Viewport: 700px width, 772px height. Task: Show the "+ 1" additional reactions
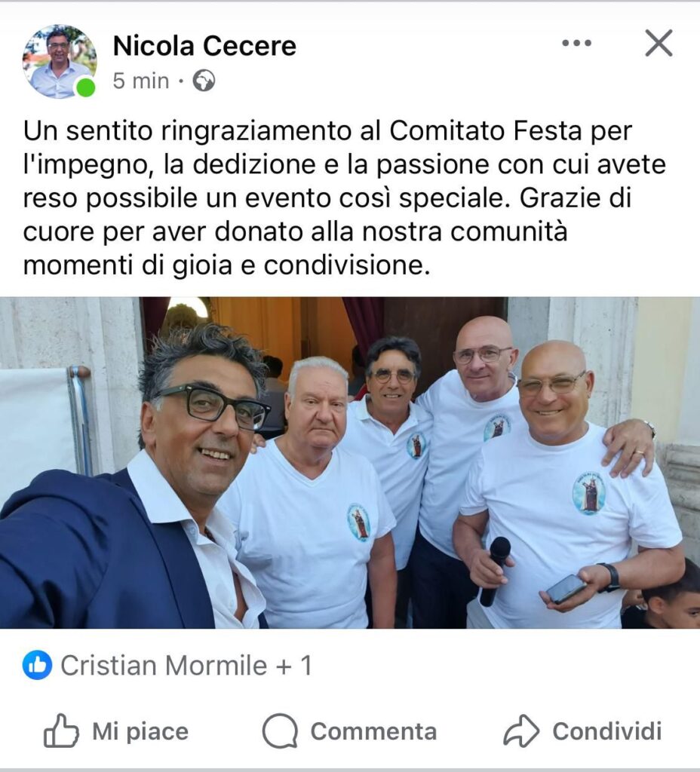[294, 666]
